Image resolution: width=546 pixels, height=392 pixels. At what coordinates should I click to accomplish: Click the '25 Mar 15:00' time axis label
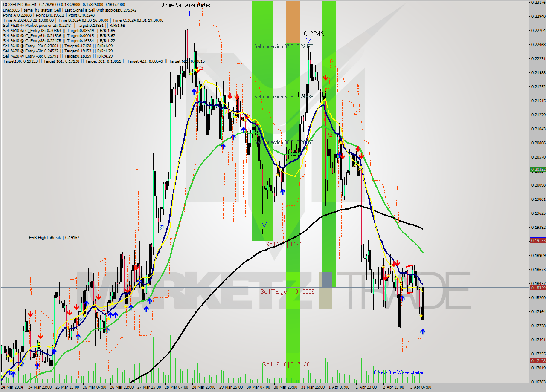[67, 388]
